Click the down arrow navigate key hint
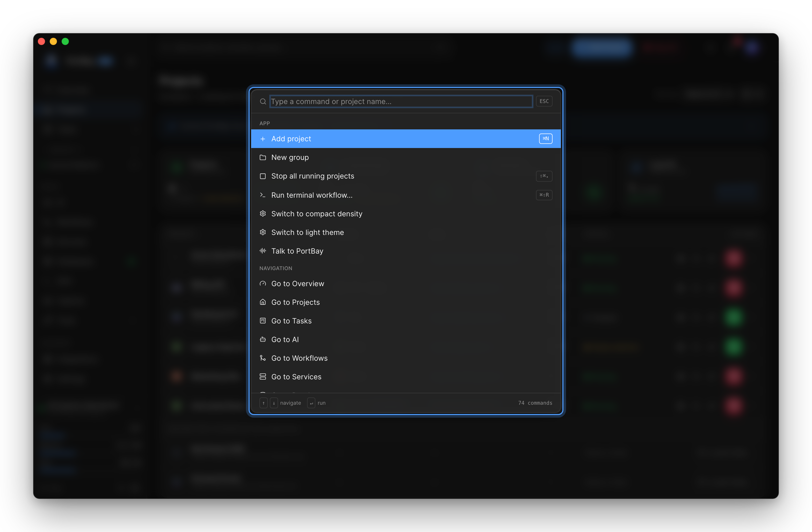The height and width of the screenshot is (532, 812). pyautogui.click(x=274, y=403)
